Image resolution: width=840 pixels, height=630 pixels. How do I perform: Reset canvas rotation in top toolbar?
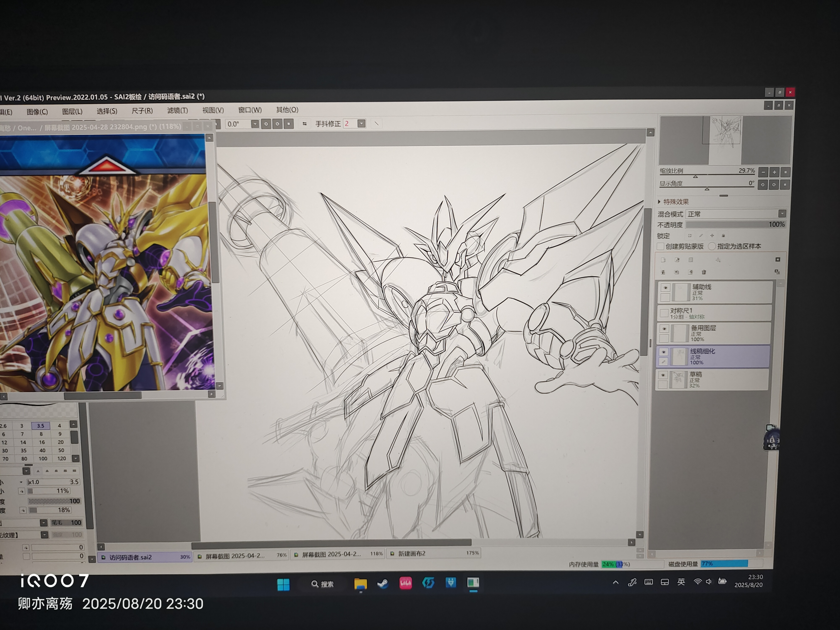[289, 124]
